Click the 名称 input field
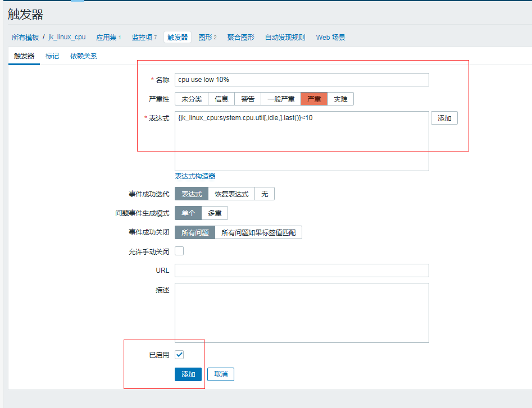This screenshot has height=408, width=532. pyautogui.click(x=302, y=80)
